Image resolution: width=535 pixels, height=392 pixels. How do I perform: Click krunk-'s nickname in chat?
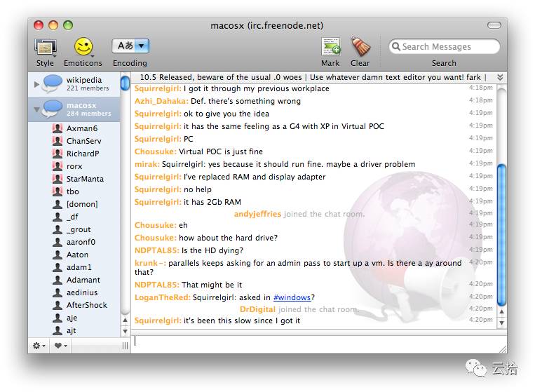click(x=150, y=263)
